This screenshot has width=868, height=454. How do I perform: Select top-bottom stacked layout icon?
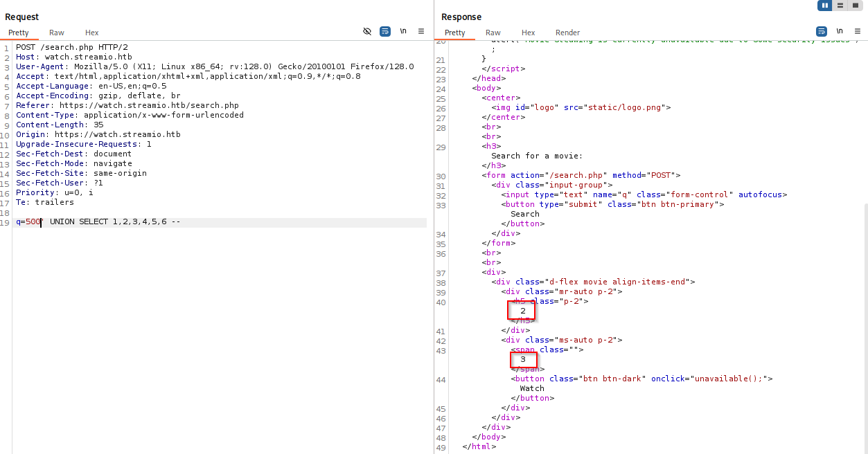tap(840, 6)
